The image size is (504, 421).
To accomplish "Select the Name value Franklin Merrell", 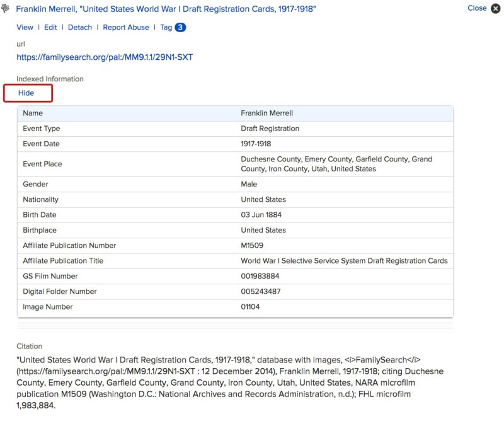I will point(266,113).
